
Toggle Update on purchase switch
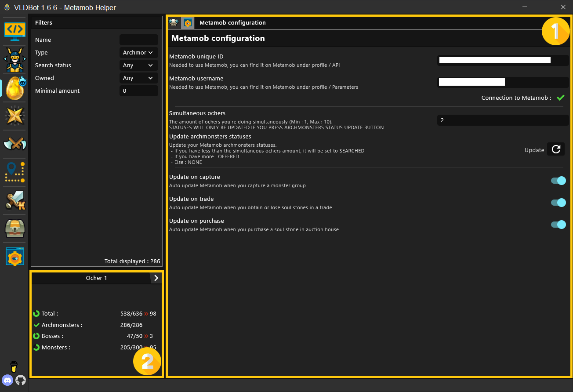(x=558, y=225)
